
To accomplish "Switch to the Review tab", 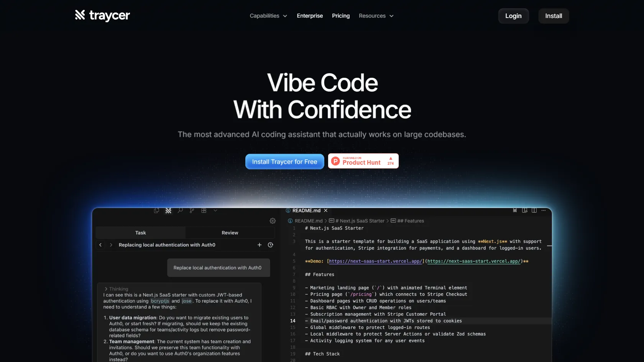I will (x=230, y=233).
